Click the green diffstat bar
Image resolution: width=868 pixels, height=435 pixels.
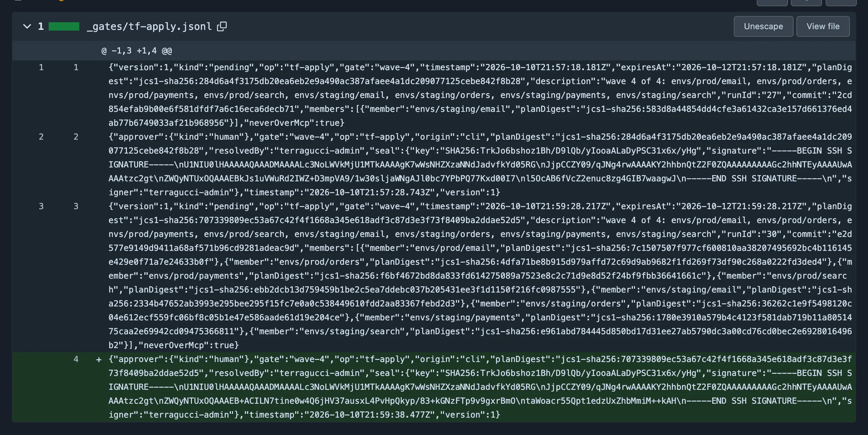pyautogui.click(x=64, y=26)
